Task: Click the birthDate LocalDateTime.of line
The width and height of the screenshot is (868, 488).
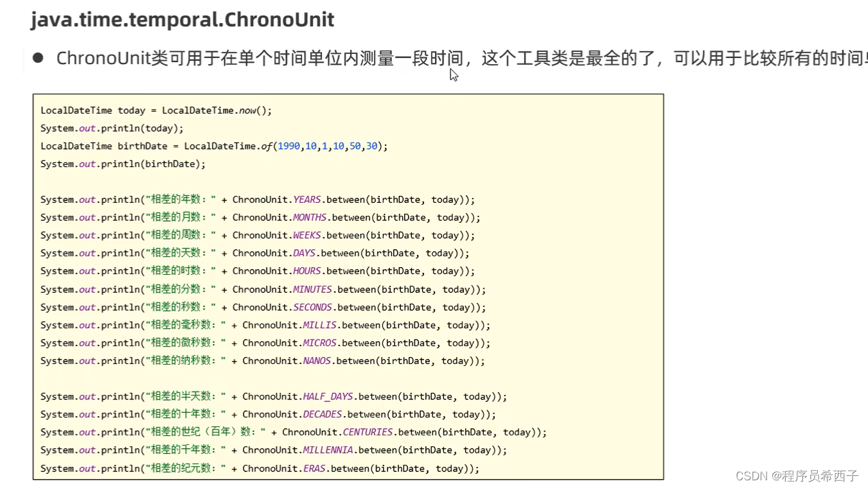Action: 212,146
